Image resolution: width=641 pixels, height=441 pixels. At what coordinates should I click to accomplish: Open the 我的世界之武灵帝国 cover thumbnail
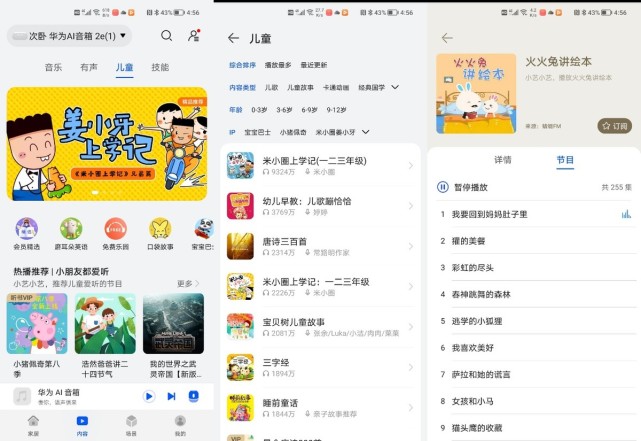173,323
